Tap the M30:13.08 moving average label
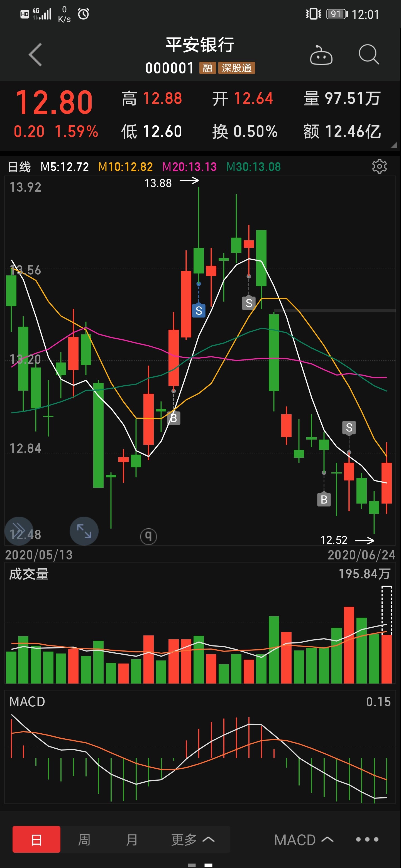This screenshot has height=868, width=401. point(254,167)
